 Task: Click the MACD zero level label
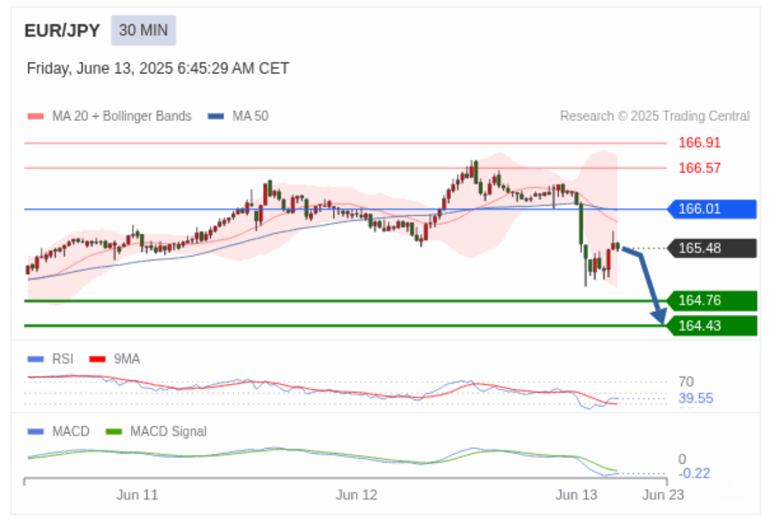pos(682,459)
